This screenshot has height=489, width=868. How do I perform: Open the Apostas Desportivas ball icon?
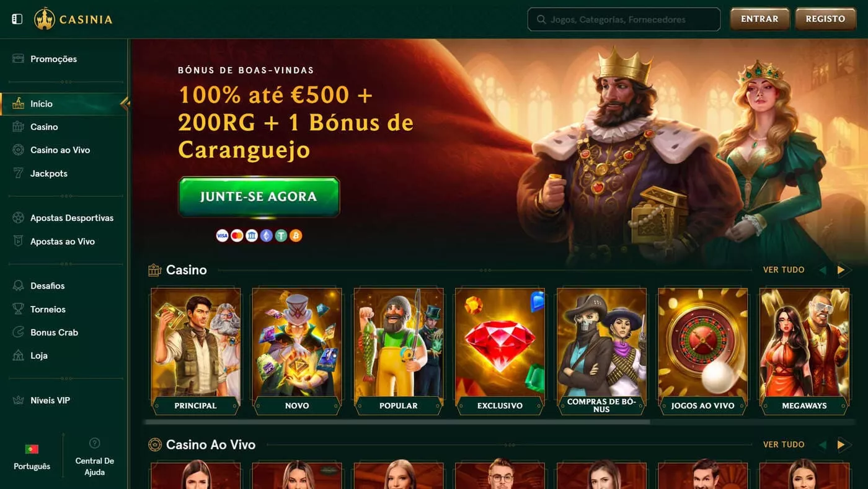click(x=18, y=218)
